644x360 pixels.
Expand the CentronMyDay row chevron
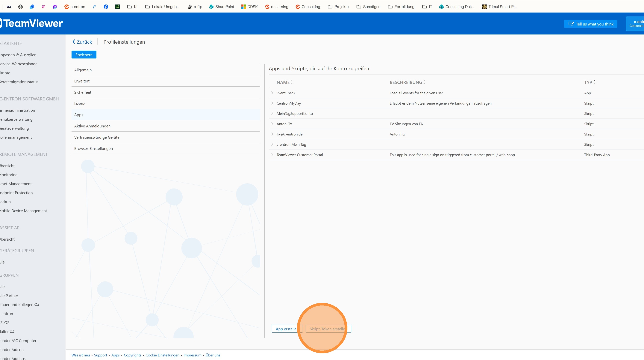tap(272, 103)
